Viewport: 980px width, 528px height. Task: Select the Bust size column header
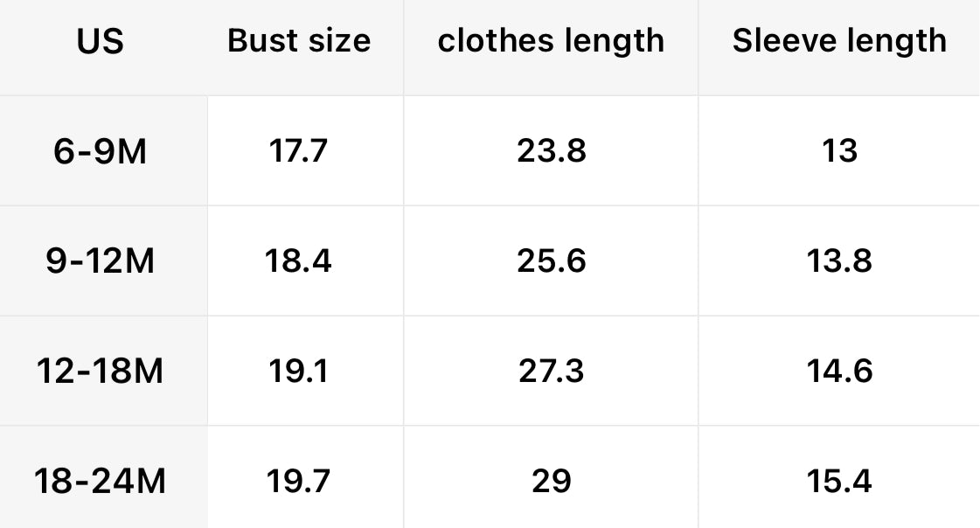[x=299, y=41]
